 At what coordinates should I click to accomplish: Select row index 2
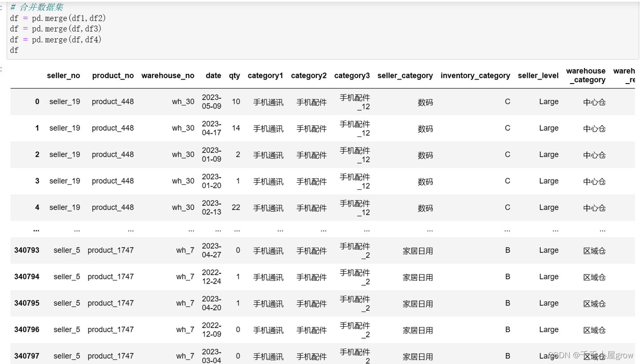pos(37,155)
